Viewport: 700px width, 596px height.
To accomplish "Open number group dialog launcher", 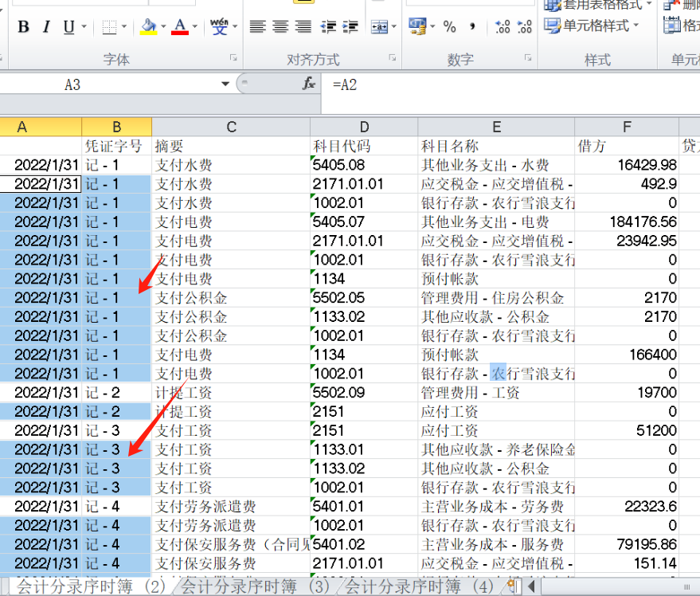I will click(528, 57).
